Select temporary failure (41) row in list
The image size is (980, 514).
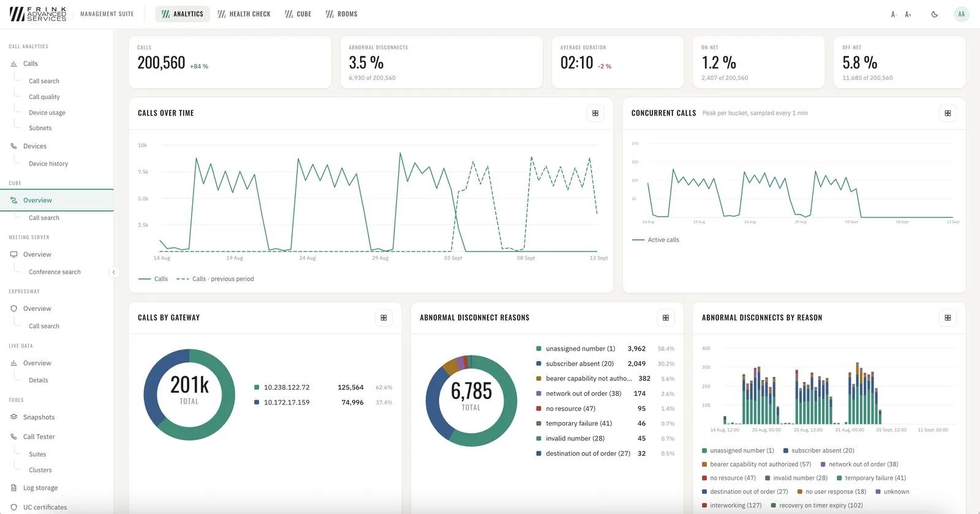605,423
